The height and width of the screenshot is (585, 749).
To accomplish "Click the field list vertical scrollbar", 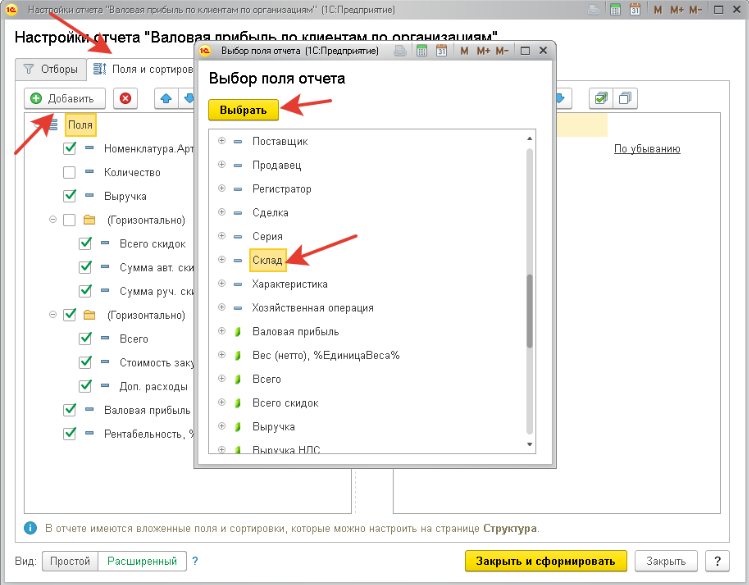I will point(530,310).
